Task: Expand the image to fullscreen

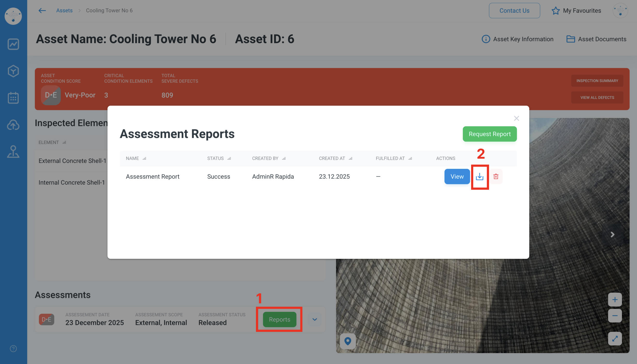Action: click(615, 339)
